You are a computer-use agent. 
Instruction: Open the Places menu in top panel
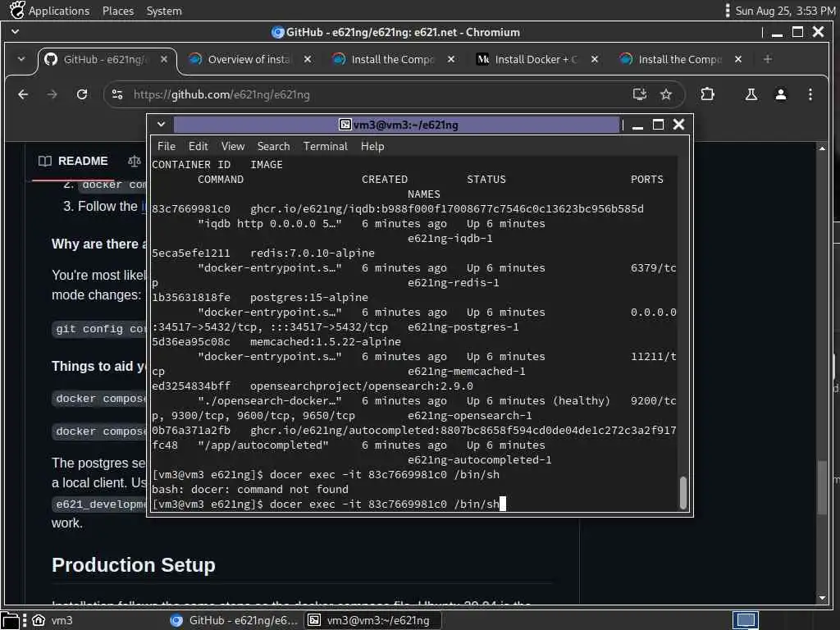[118, 11]
